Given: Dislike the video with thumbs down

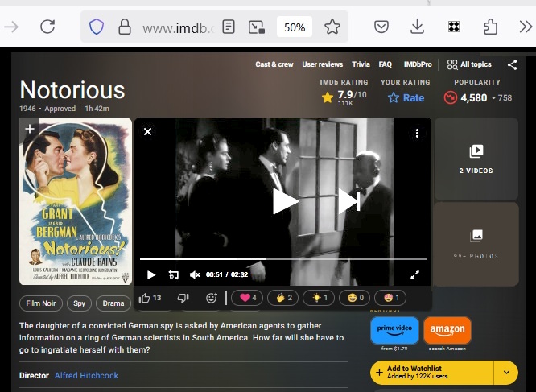Looking at the screenshot, I should point(182,298).
